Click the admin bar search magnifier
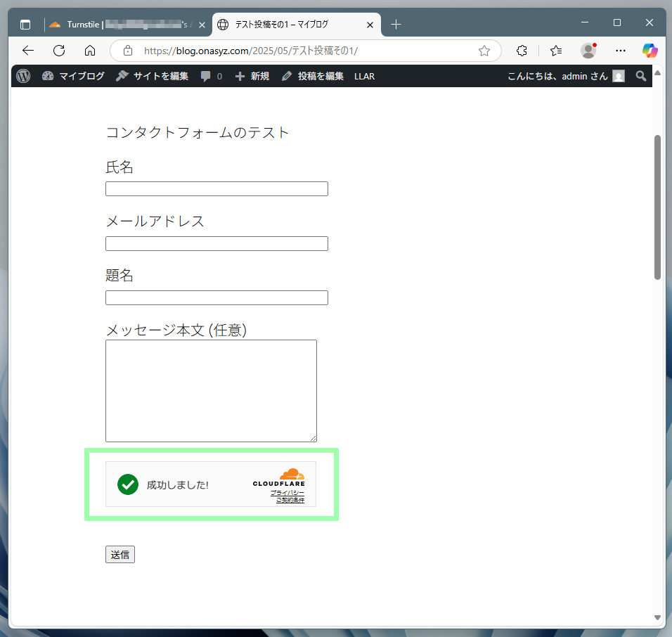Screen dimensions: 672x637 click(640, 76)
